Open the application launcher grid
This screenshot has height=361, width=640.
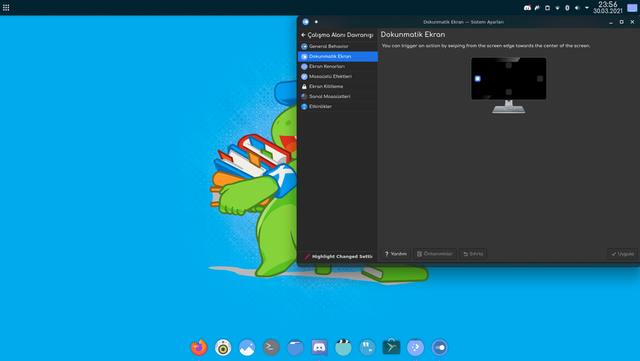point(6,8)
